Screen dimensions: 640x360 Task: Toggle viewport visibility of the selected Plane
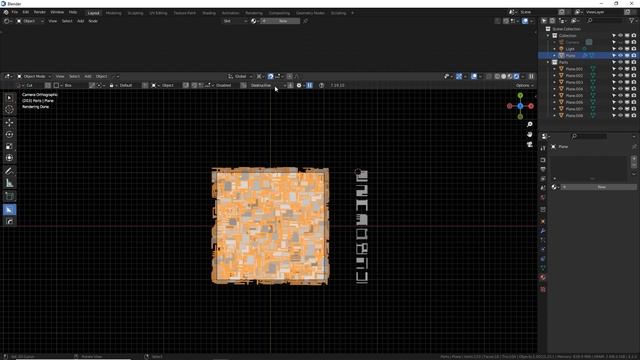click(x=620, y=56)
